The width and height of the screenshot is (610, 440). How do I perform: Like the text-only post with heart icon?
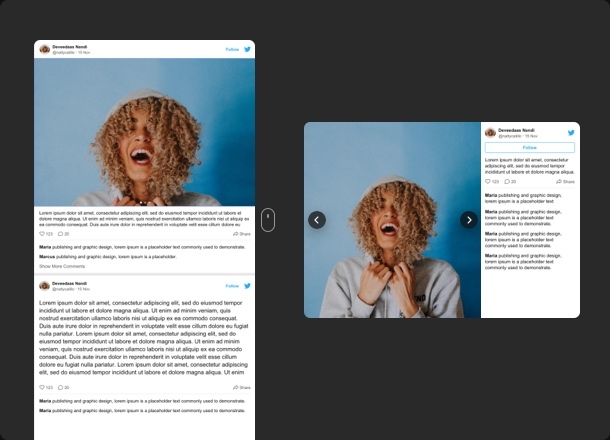tap(42, 387)
